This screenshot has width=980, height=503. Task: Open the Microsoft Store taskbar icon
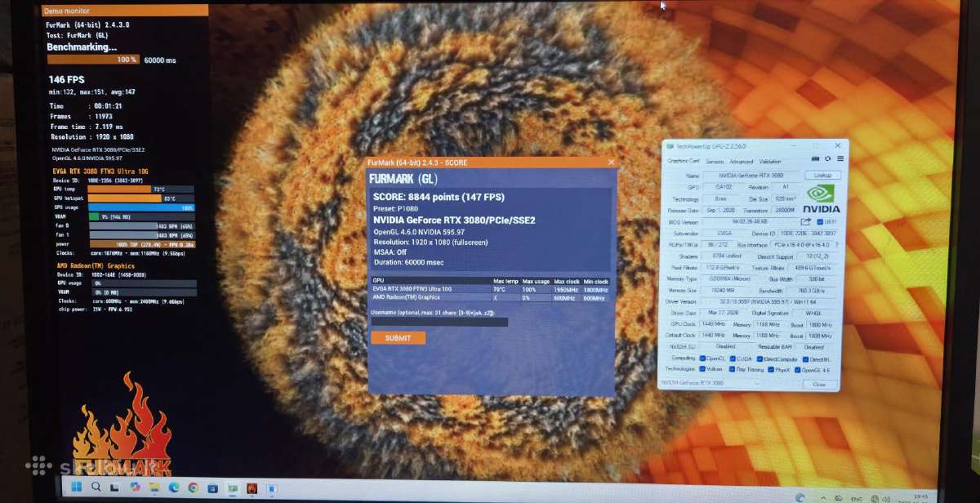click(212, 487)
